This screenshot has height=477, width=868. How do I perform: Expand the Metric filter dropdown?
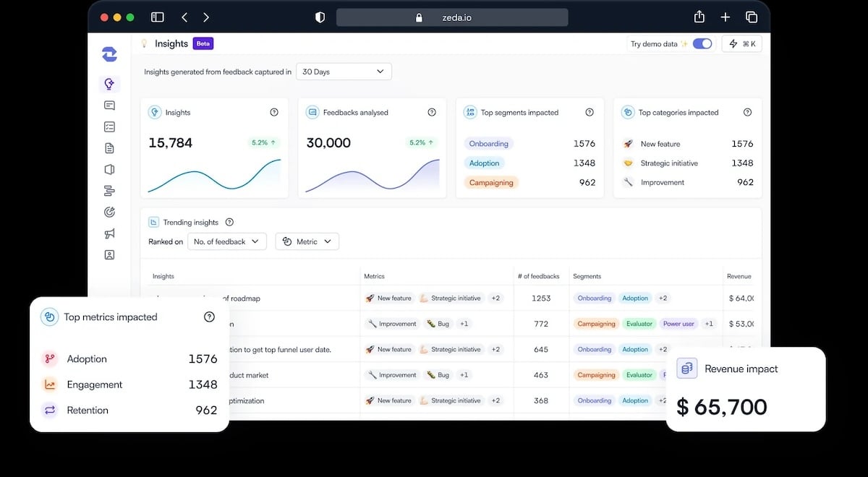(307, 241)
